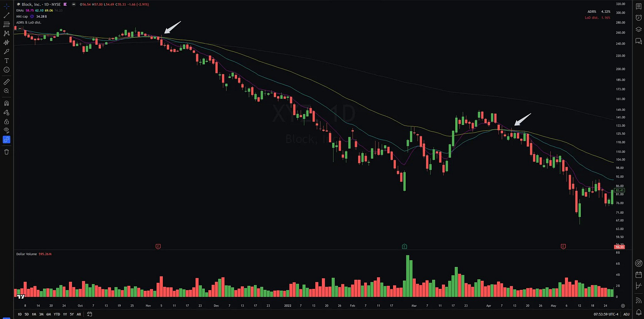Open the hotlists radar icon
644x319 pixels.
[638, 263]
